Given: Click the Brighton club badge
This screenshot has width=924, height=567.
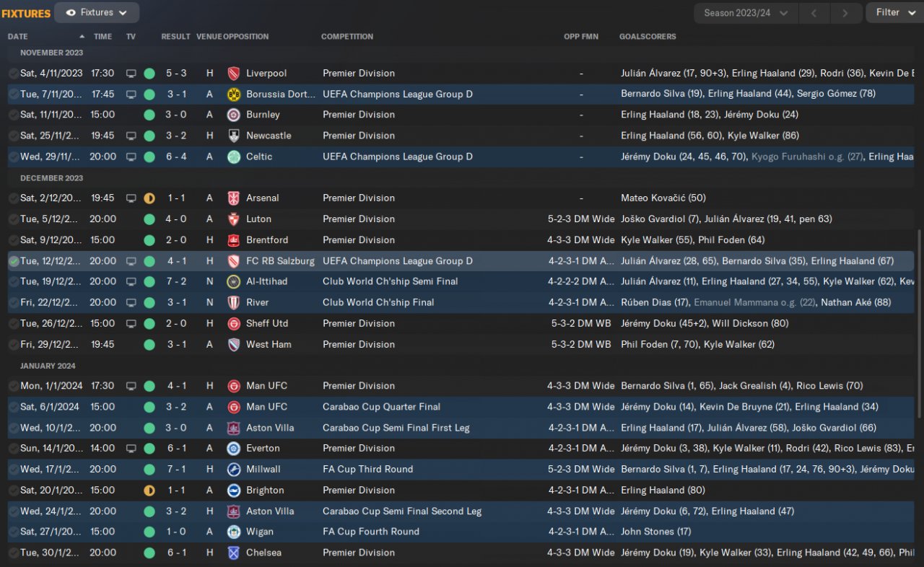Looking at the screenshot, I should pos(233,491).
